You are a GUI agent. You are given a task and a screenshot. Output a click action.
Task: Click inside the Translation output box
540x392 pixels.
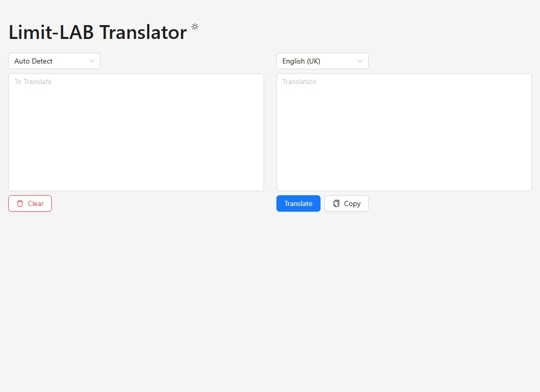point(404,132)
